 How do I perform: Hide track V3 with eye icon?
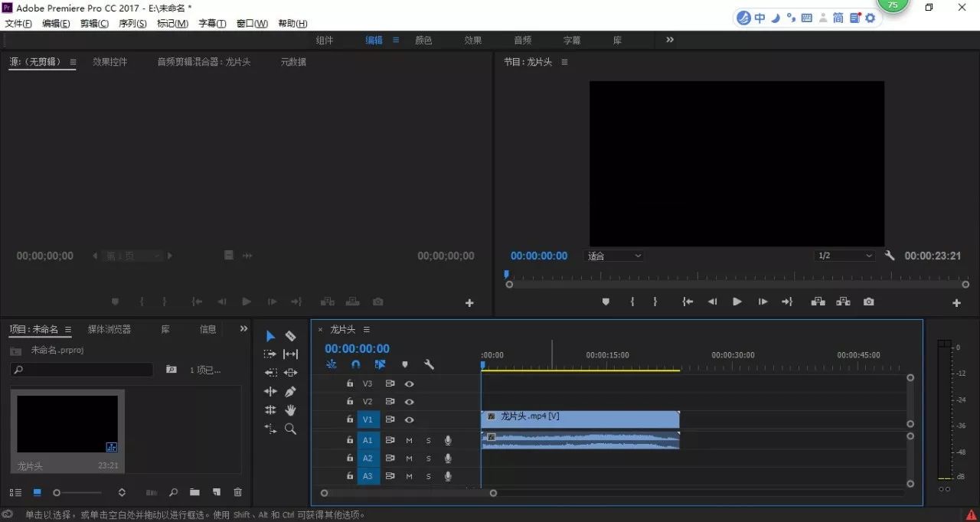coord(410,383)
